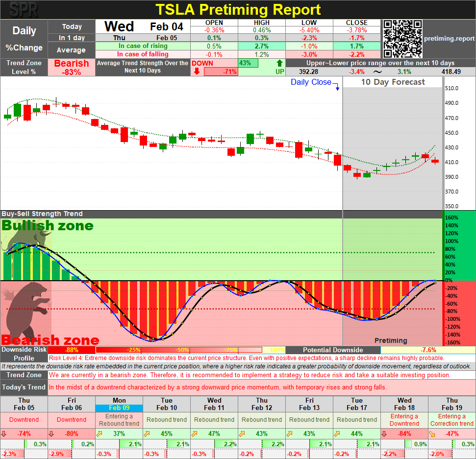Click the 10 Day Forecast header

coord(393,82)
